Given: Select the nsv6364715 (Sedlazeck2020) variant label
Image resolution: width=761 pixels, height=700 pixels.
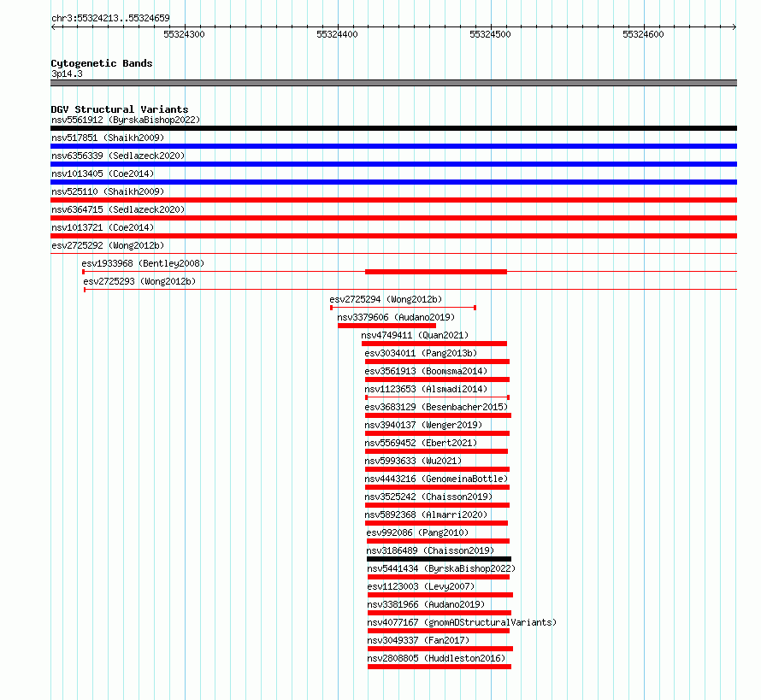Looking at the screenshot, I should (118, 209).
